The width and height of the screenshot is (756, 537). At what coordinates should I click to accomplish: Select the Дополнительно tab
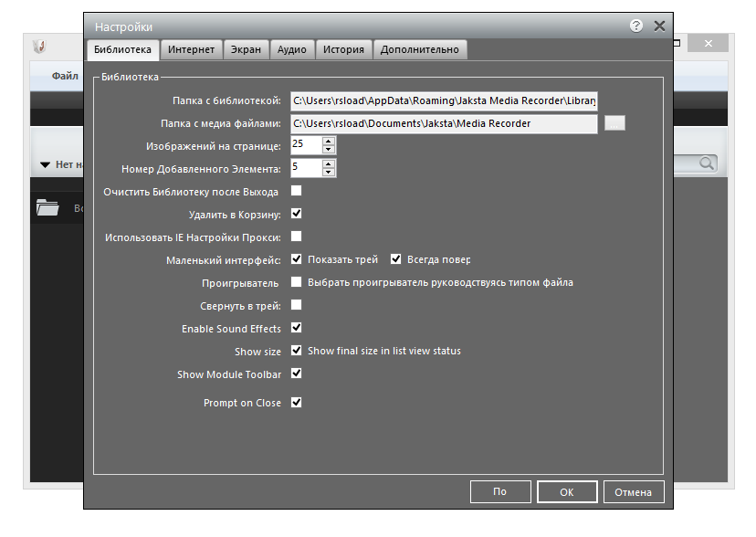419,49
